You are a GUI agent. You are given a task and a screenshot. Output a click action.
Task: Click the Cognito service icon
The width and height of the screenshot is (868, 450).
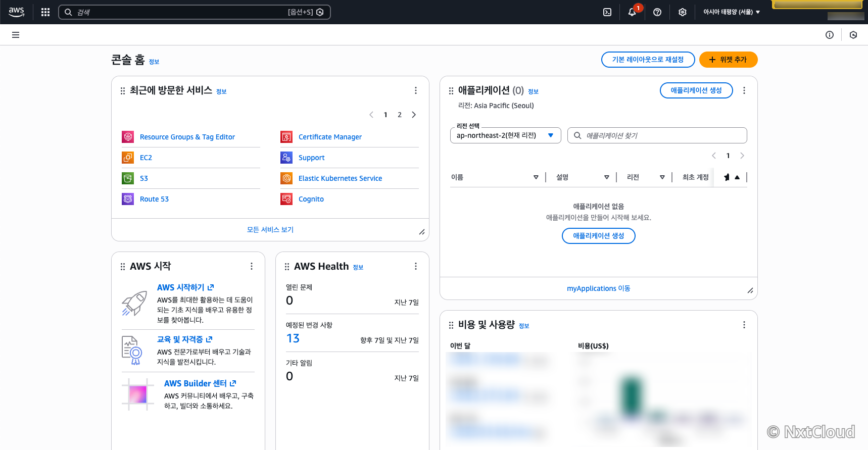click(x=286, y=199)
